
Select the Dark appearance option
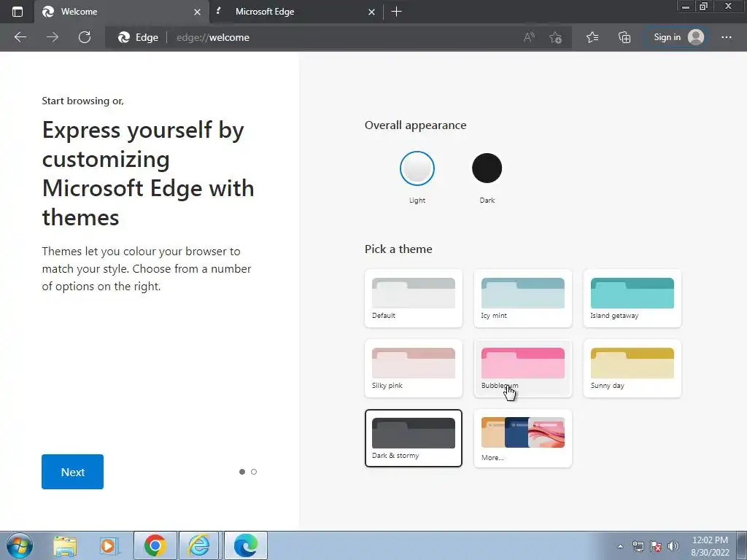[x=487, y=168]
